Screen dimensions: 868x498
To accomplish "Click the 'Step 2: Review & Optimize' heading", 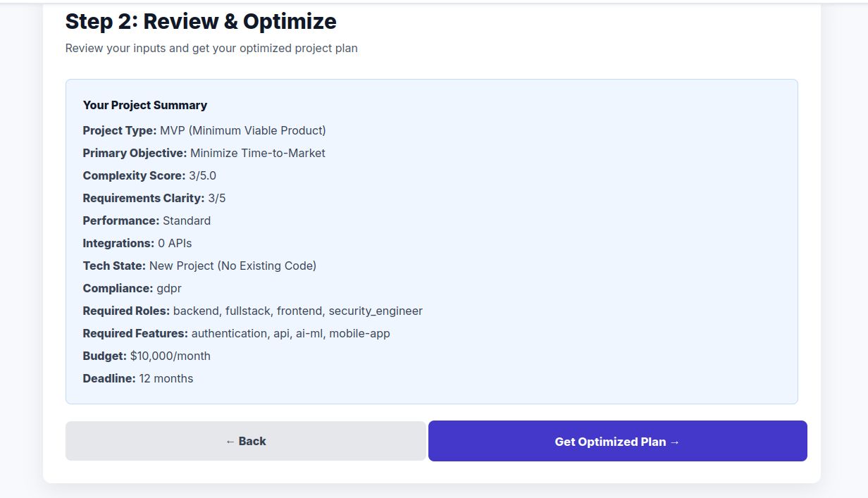I will point(201,22).
